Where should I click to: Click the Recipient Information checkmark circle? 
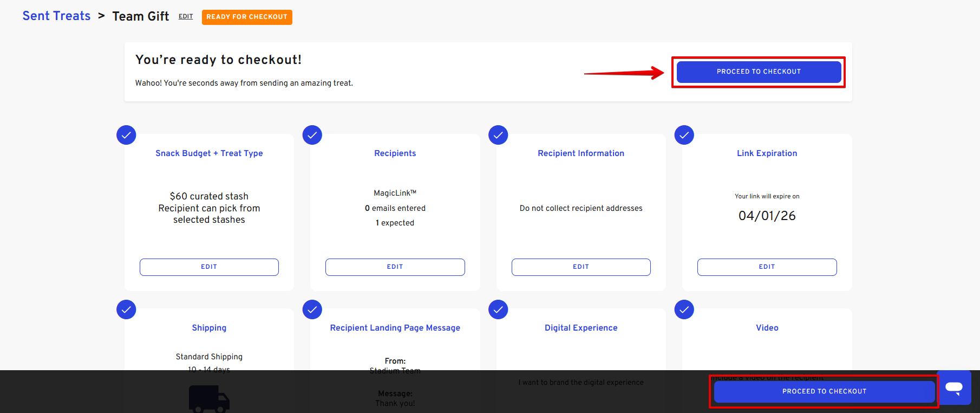coord(498,135)
